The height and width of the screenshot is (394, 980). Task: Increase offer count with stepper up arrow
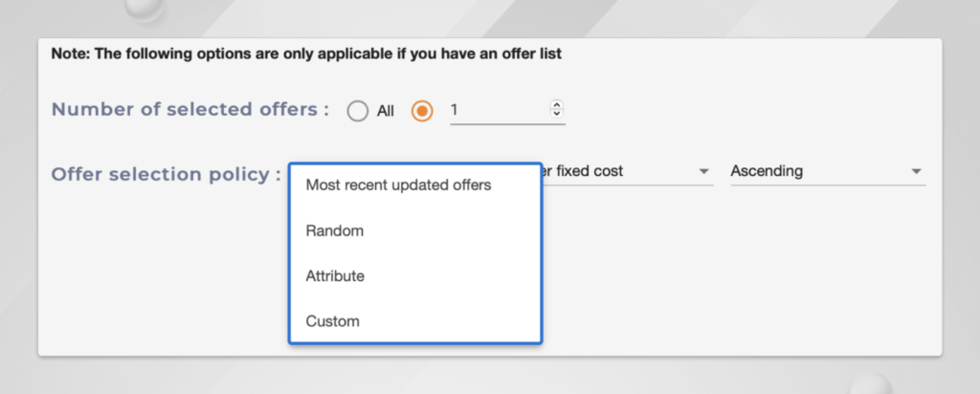[557, 105]
